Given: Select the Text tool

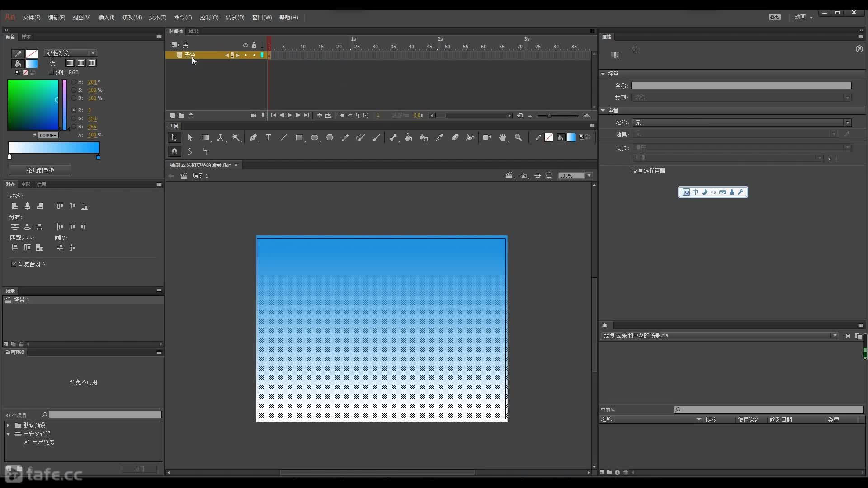Looking at the screenshot, I should 269,137.
